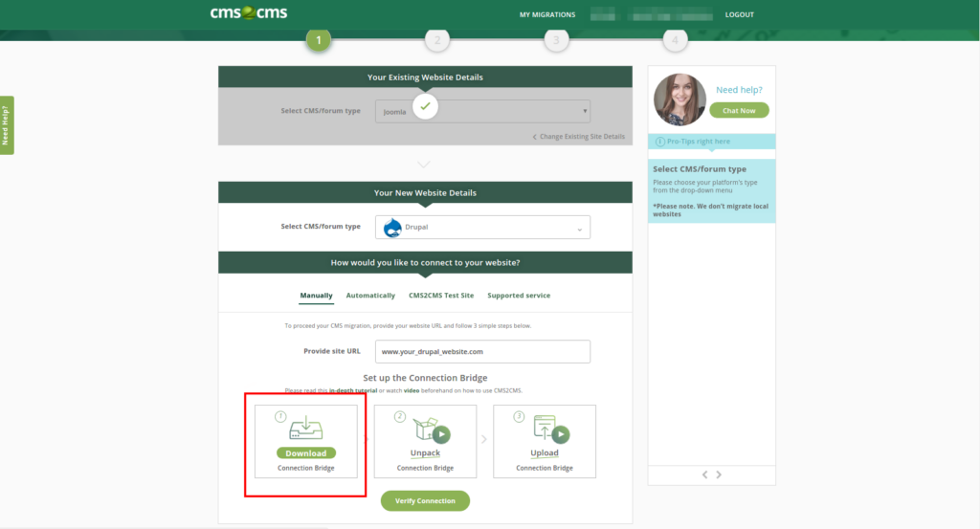Click Change Existing Site Details link
This screenshot has width=980, height=529.
tap(579, 137)
